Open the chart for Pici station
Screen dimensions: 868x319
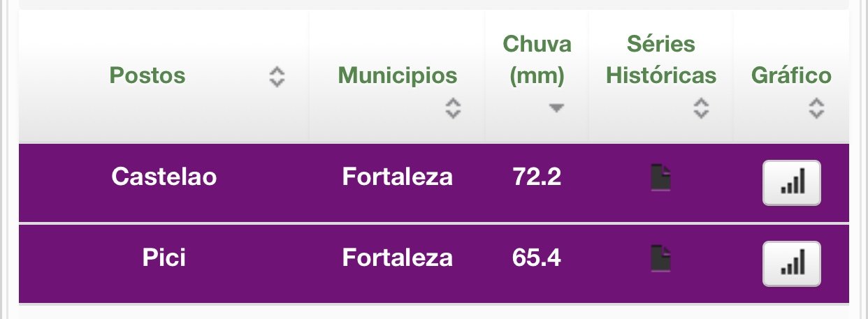point(791,264)
